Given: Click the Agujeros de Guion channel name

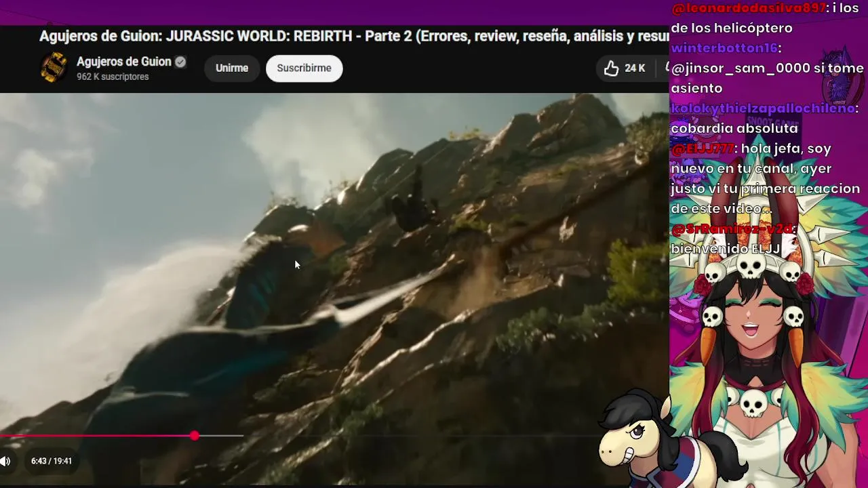Looking at the screenshot, I should tap(123, 62).
